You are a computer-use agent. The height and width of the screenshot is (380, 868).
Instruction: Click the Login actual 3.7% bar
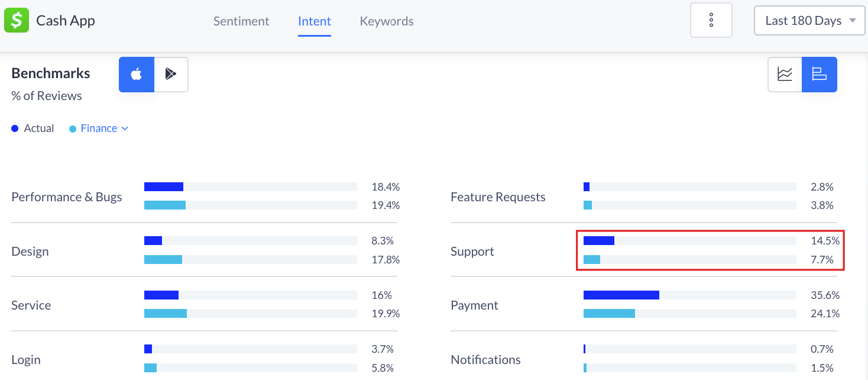pos(148,349)
